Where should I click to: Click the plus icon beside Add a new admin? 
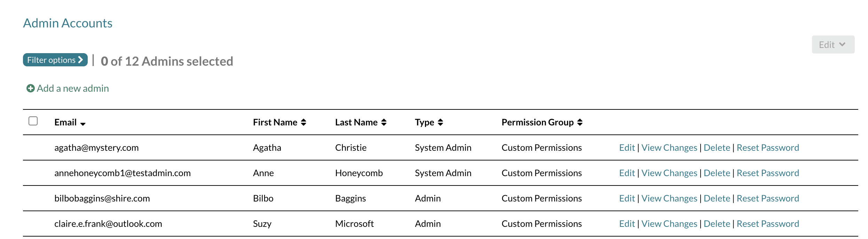tap(31, 89)
